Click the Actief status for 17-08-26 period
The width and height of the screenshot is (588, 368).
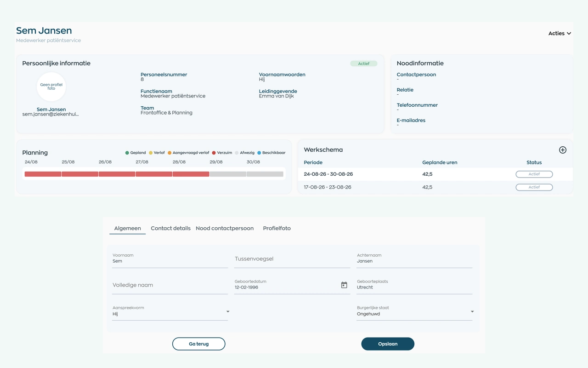[534, 187]
